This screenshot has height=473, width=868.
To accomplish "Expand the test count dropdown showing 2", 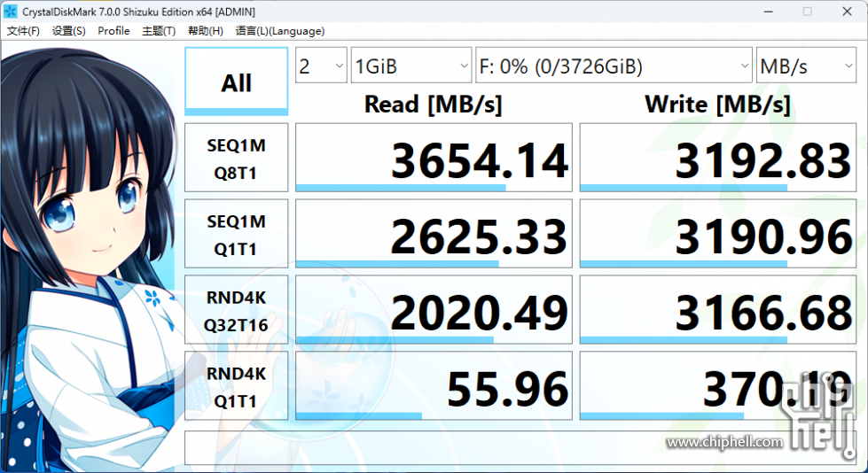I will click(321, 66).
